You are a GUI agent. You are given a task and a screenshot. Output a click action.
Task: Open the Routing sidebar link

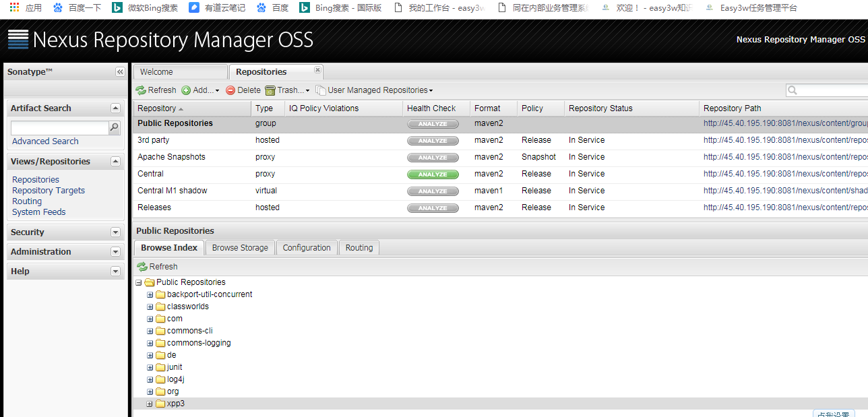pyautogui.click(x=27, y=201)
